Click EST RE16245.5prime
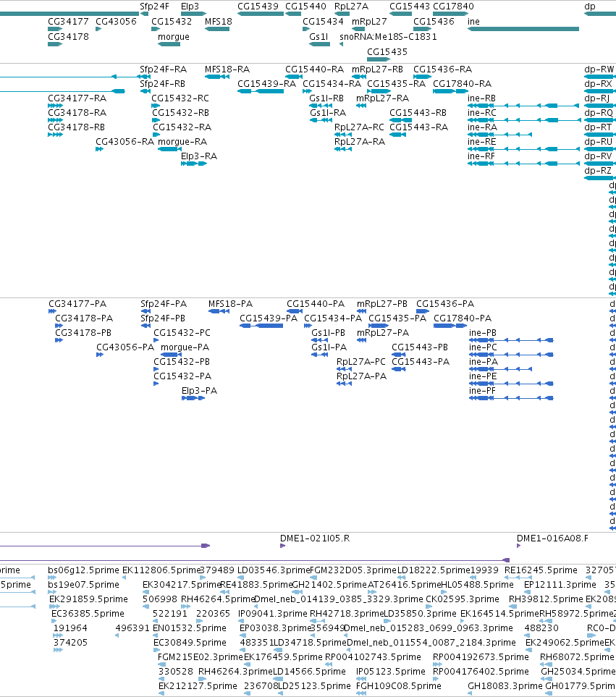 (x=541, y=570)
